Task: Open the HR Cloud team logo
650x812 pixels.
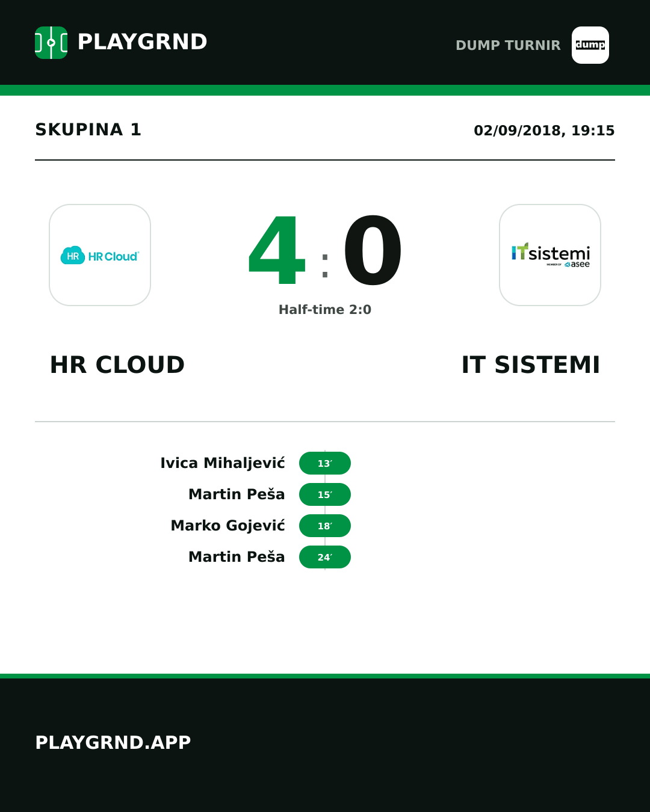Action: click(100, 255)
